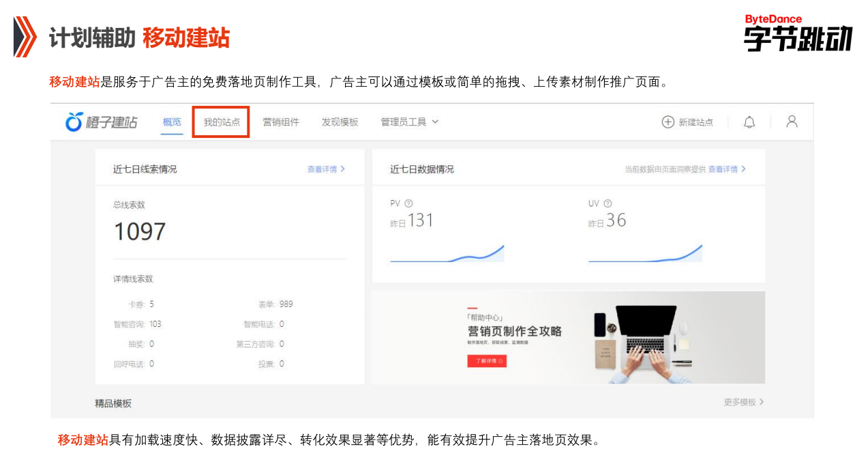Click the question mark icon next to UV

point(607,203)
